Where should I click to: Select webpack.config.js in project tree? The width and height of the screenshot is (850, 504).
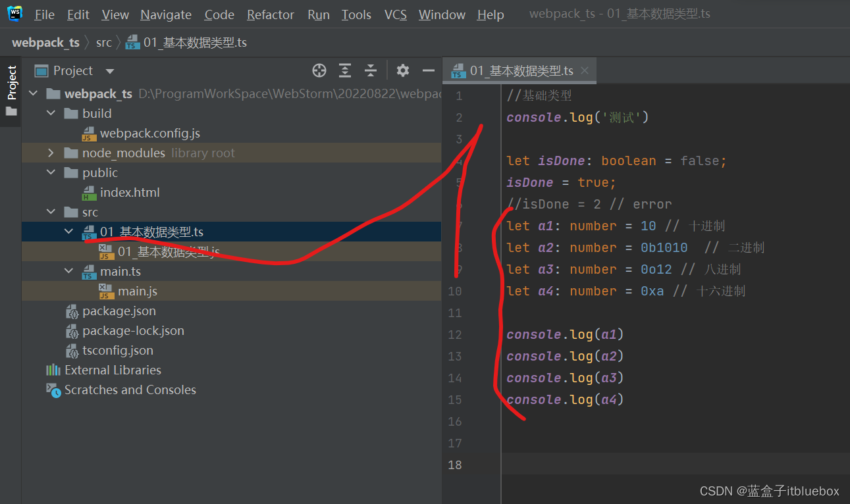pyautogui.click(x=149, y=134)
